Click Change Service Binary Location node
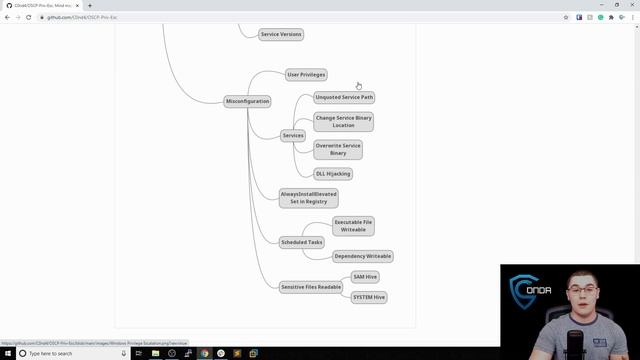This screenshot has width=640, height=360. click(344, 122)
